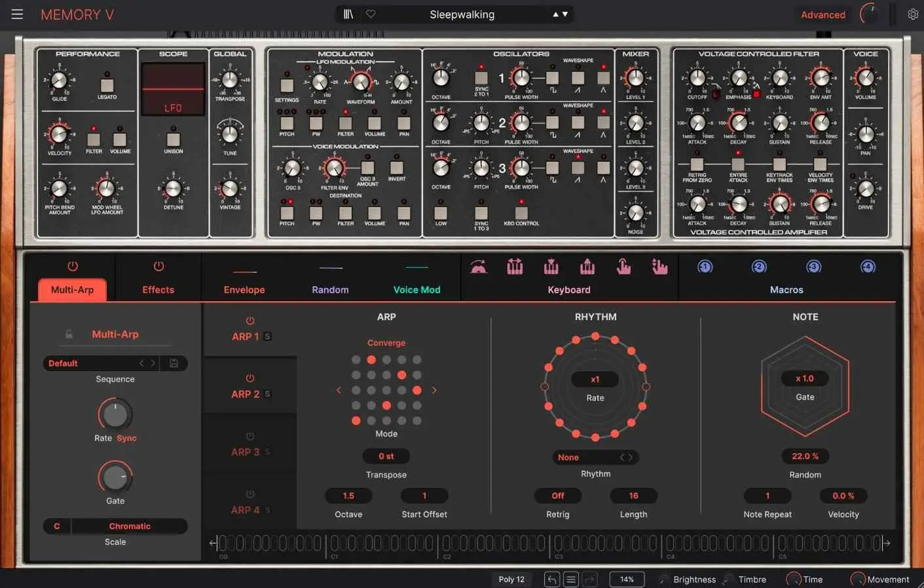924x588 pixels.
Task: Open the Rhythm None selector
Action: coord(595,458)
